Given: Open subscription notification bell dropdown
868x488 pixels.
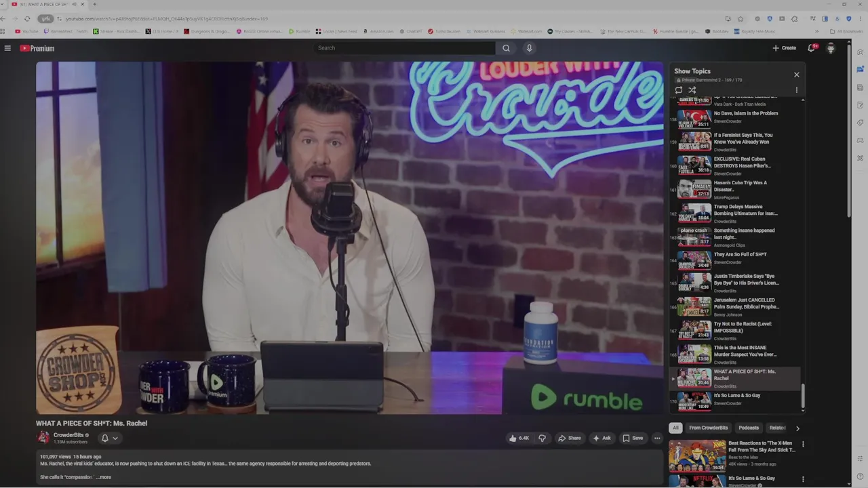Looking at the screenshot, I should pyautogui.click(x=109, y=438).
